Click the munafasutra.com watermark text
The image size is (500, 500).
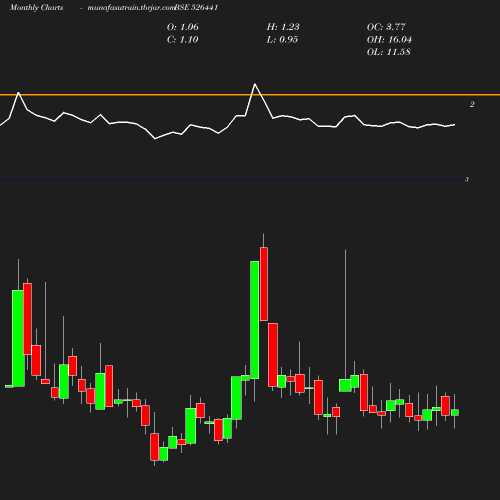click(x=131, y=8)
